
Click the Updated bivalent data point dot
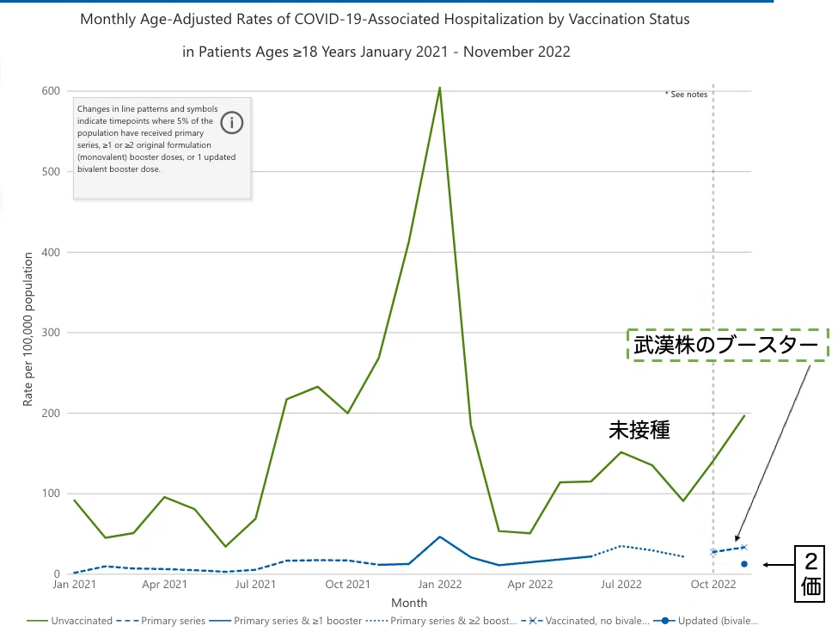pyautogui.click(x=744, y=564)
